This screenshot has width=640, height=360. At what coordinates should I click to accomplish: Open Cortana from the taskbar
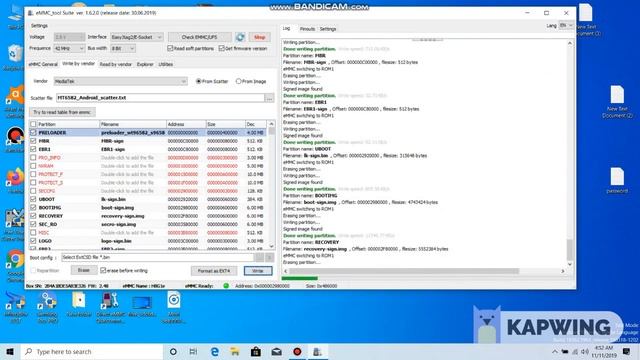pos(173,351)
